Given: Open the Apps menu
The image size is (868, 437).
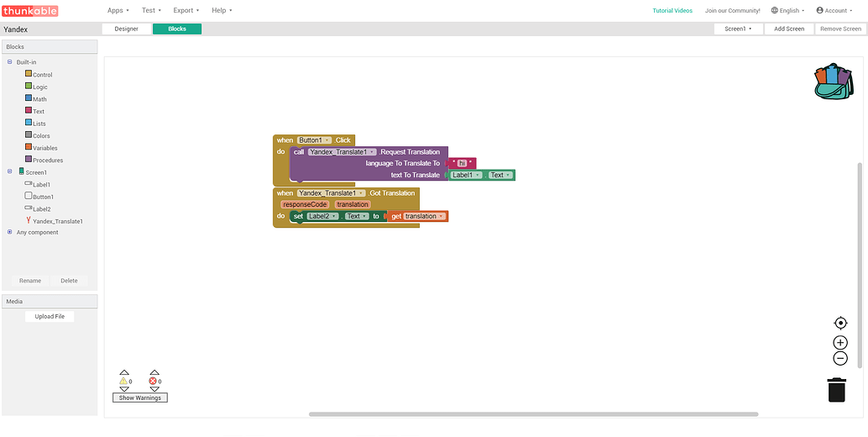Looking at the screenshot, I should (118, 10).
